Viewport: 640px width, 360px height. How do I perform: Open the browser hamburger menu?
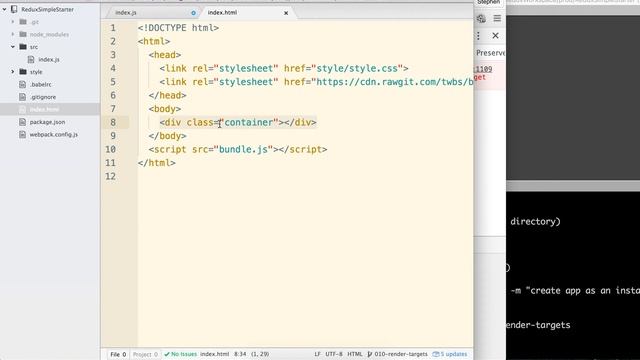[x=497, y=18]
